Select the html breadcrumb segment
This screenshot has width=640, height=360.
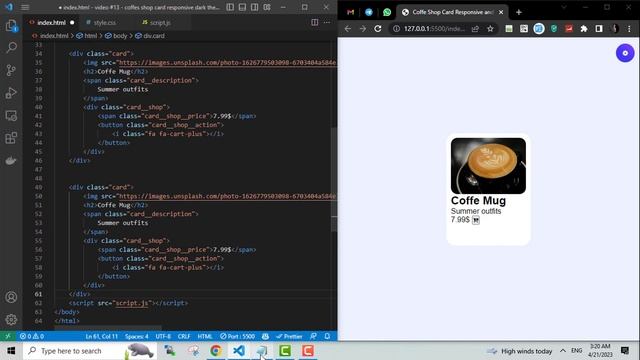pos(87,36)
